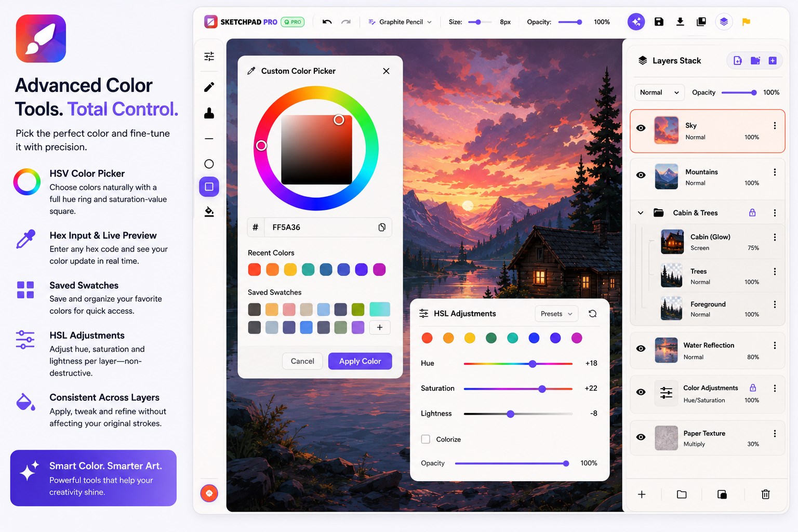Hide the Sky layer
The width and height of the screenshot is (798, 532).
641,128
